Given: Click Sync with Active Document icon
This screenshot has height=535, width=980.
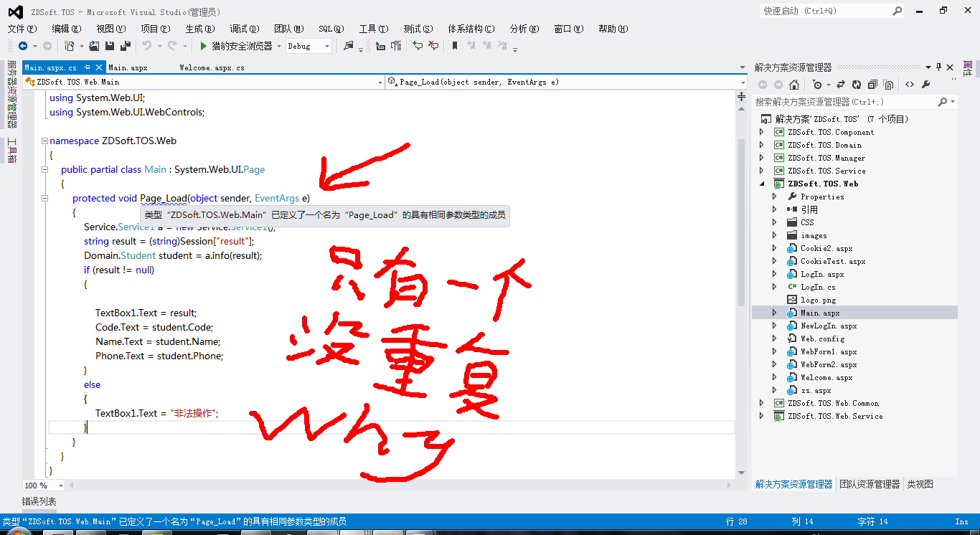Looking at the screenshot, I should click(x=841, y=85).
